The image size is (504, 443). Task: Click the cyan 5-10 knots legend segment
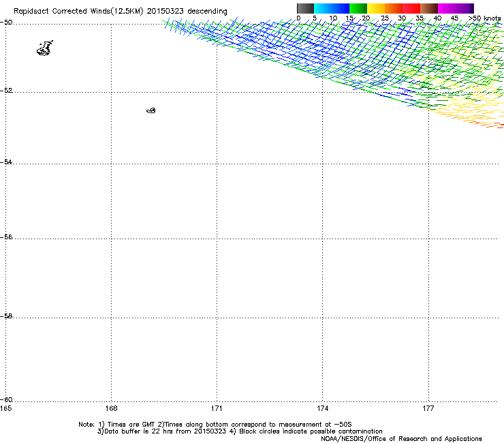(x=323, y=8)
